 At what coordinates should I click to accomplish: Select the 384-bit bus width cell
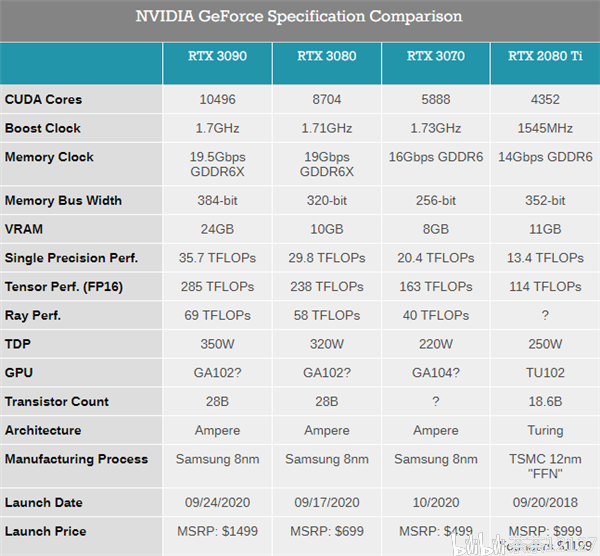(x=217, y=201)
